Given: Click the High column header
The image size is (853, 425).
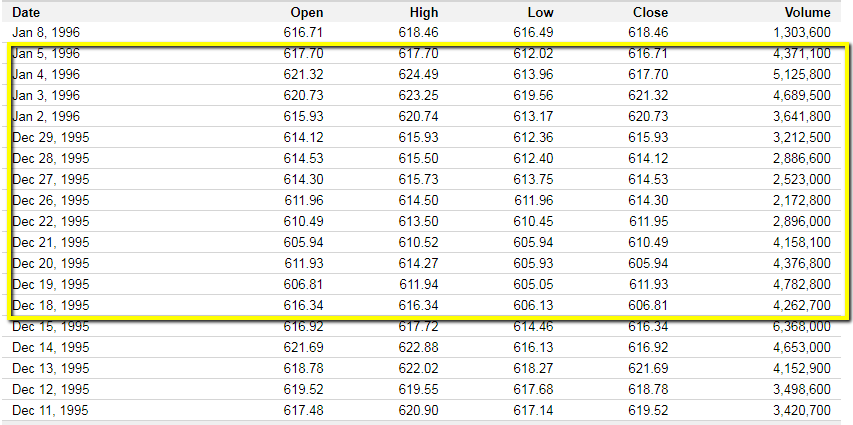Looking at the screenshot, I should pyautogui.click(x=424, y=12).
